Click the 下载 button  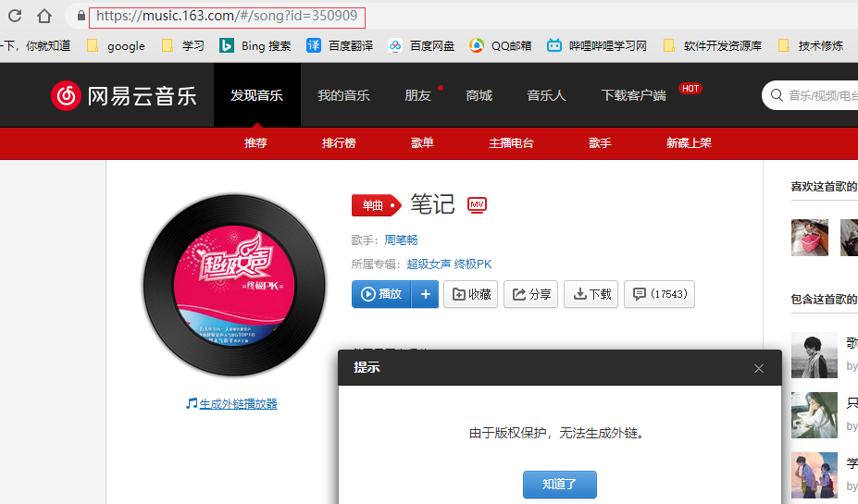point(591,294)
